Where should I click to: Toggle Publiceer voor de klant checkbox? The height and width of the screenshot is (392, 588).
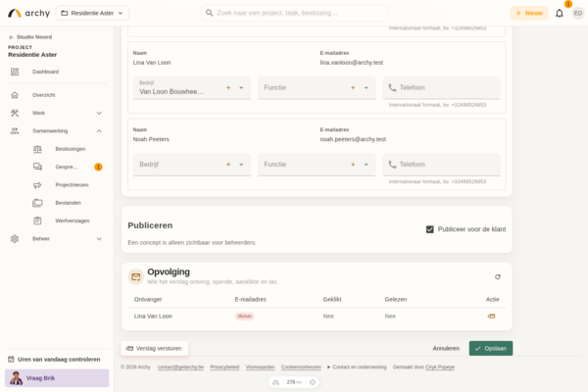click(x=430, y=229)
